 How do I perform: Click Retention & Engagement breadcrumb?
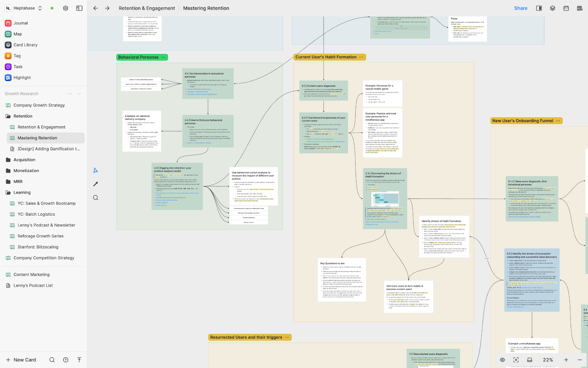(147, 8)
